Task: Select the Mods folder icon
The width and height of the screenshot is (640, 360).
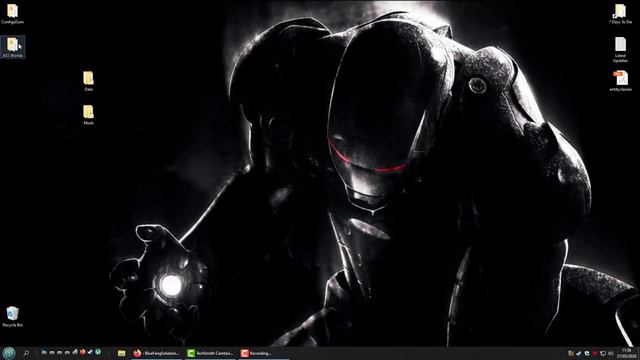Action: click(88, 115)
